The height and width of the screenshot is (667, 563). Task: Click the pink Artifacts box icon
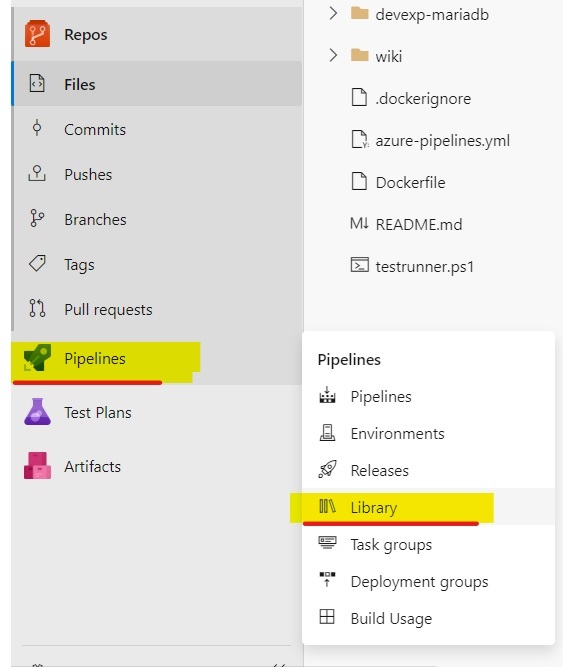point(37,466)
